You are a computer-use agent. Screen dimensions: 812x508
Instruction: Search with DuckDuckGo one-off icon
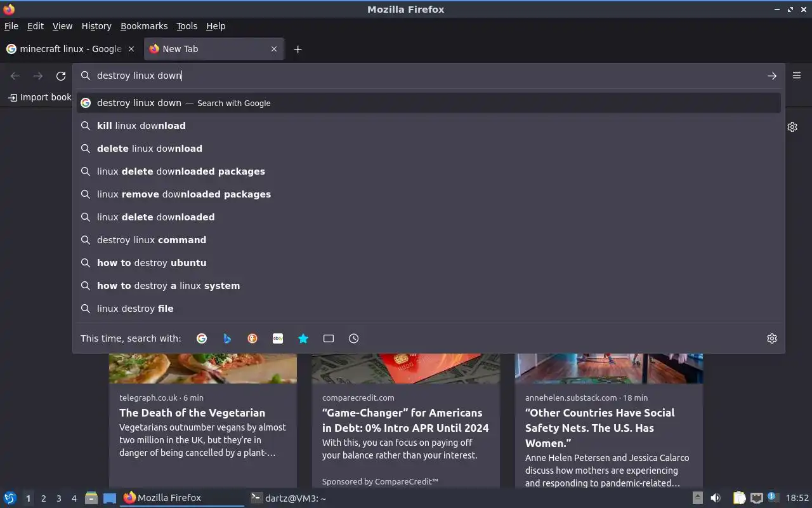(252, 338)
